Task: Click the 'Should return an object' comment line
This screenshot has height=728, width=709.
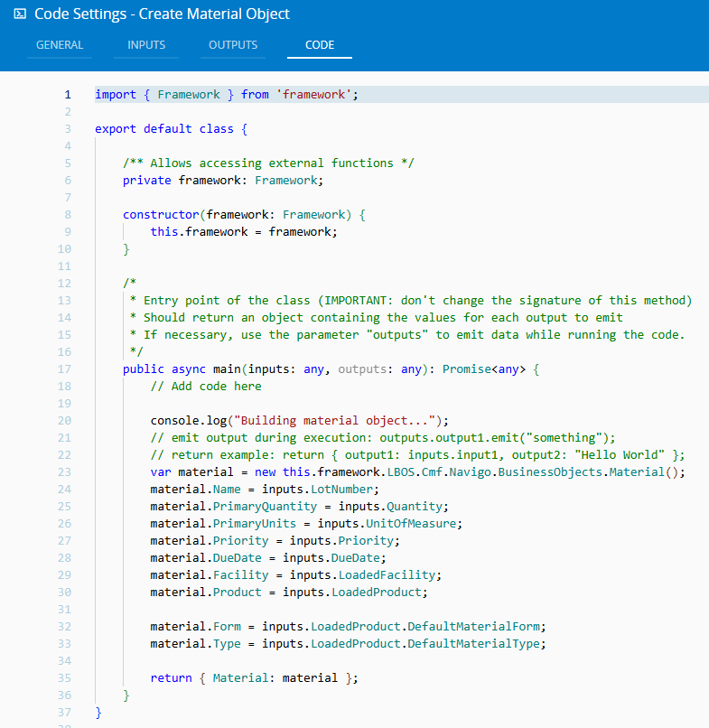Action: click(x=376, y=318)
